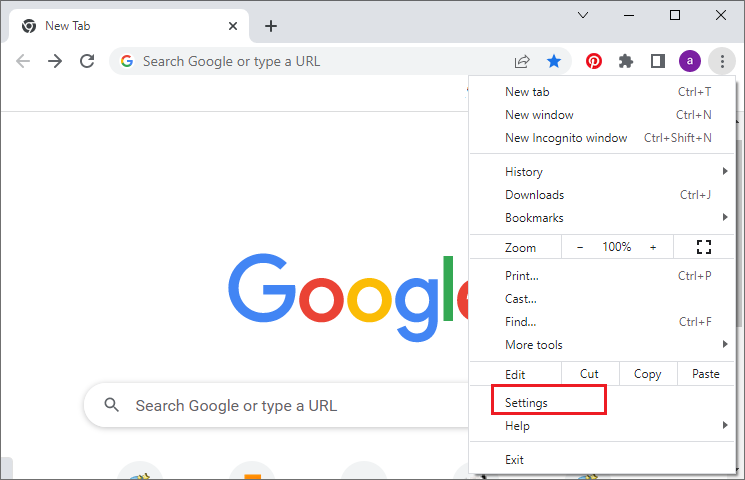Click the Google logo
The image size is (745, 480).
349,298
